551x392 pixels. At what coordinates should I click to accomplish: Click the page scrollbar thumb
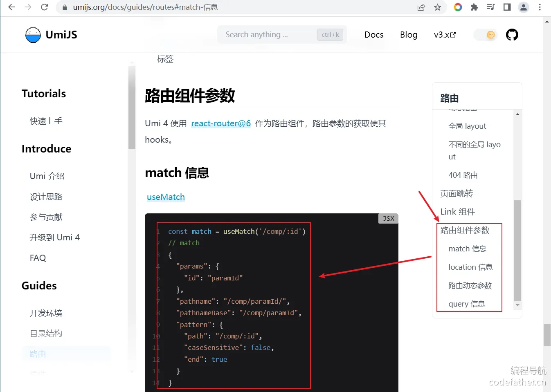point(547,335)
